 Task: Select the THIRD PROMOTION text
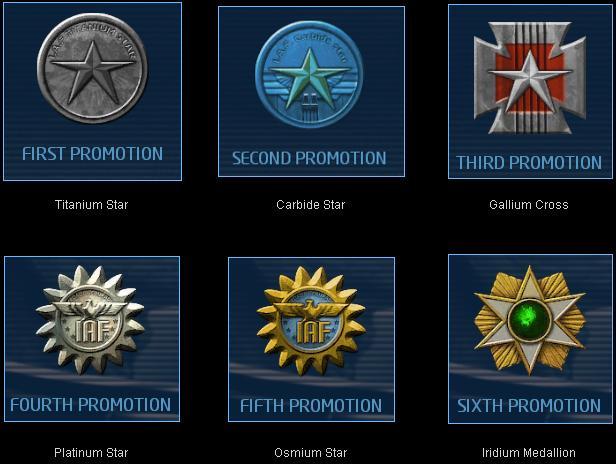[529, 163]
